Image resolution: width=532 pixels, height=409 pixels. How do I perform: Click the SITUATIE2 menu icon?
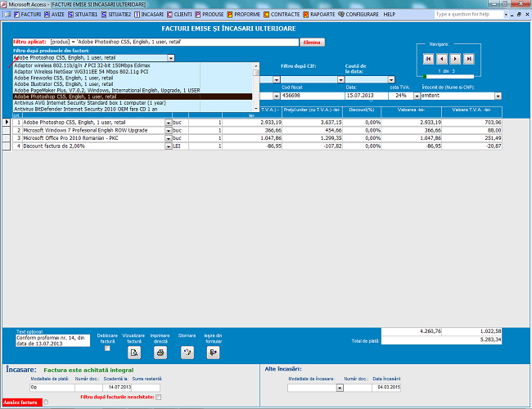click(104, 15)
